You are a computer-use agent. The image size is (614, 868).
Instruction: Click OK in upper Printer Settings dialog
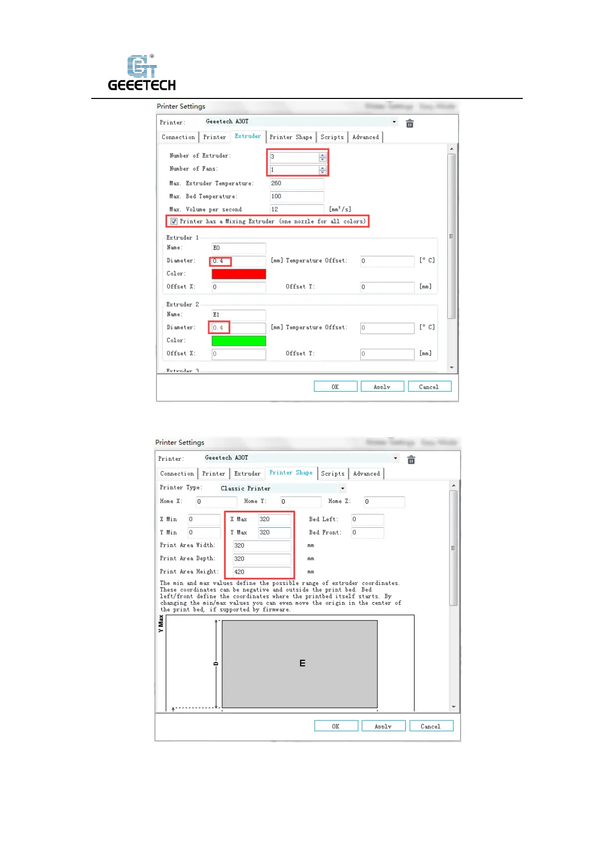coord(336,387)
